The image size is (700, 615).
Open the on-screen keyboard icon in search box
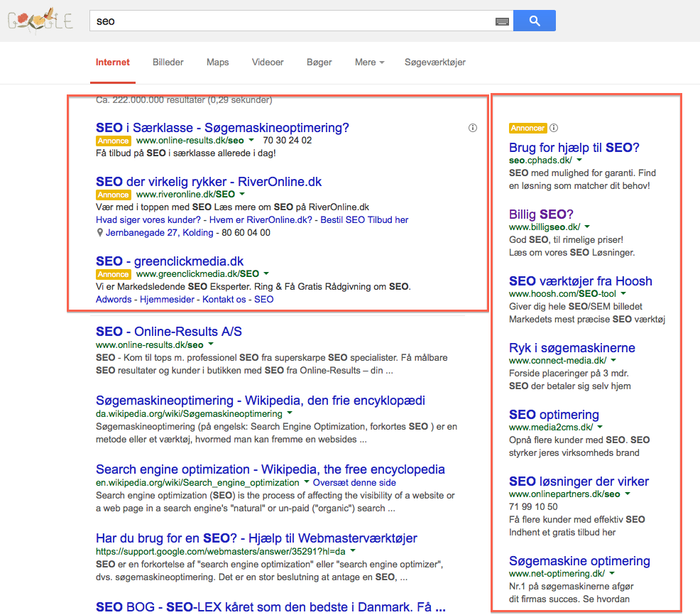click(x=502, y=21)
